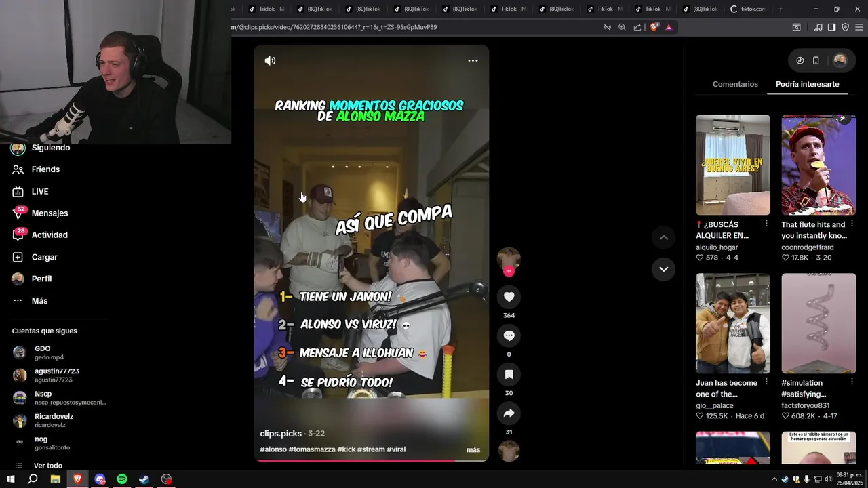Open the clips.picks creator avatar
Image resolution: width=868 pixels, height=488 pixels.
pos(509,259)
